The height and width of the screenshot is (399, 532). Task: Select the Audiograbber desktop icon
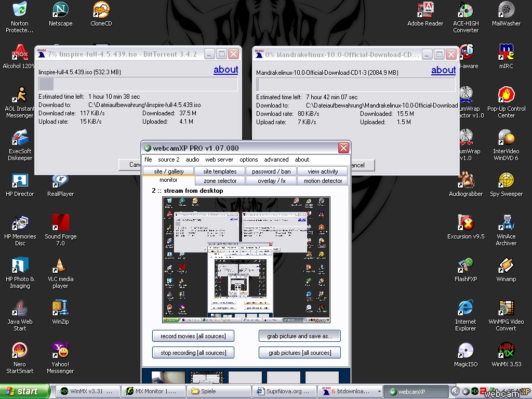point(466,185)
